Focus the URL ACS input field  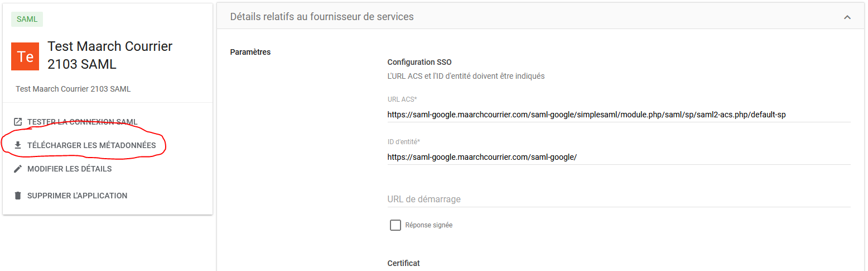tap(619, 115)
